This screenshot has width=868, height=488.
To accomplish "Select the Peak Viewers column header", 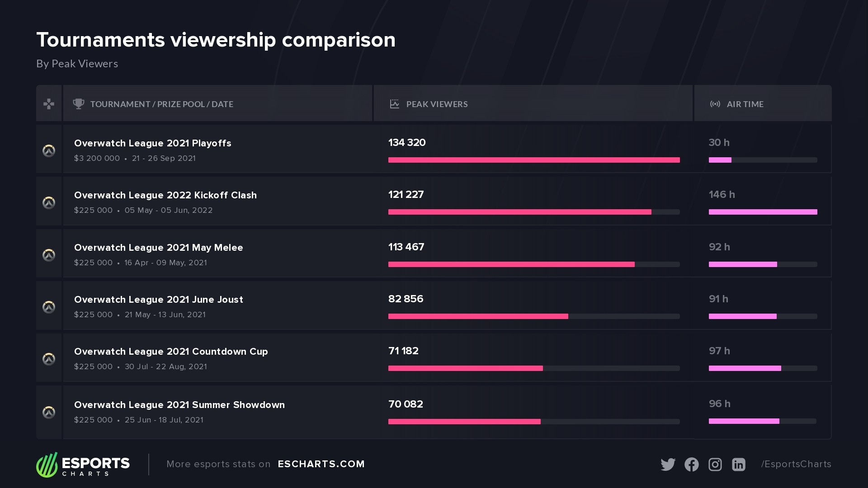I will pyautogui.click(x=437, y=104).
